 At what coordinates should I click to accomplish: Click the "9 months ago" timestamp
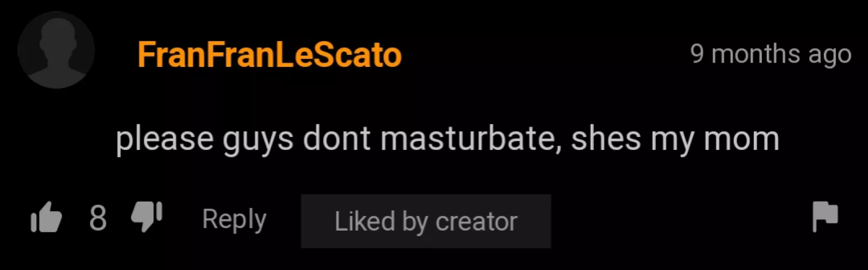[x=771, y=54]
